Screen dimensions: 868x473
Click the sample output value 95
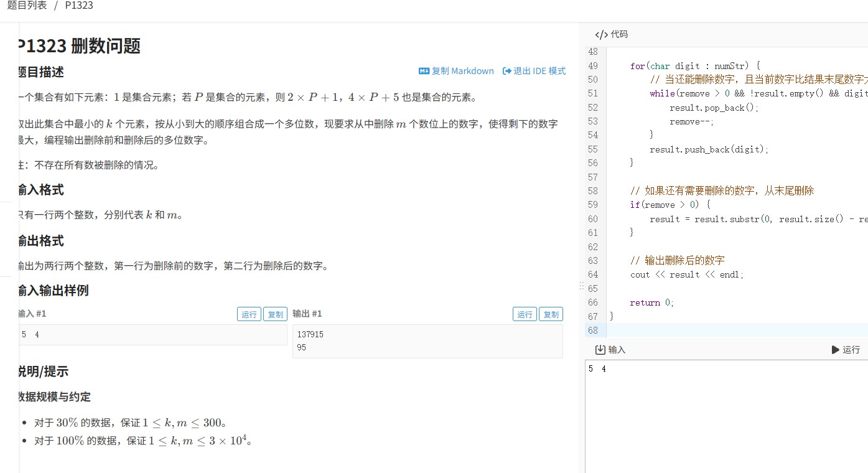[x=302, y=348]
